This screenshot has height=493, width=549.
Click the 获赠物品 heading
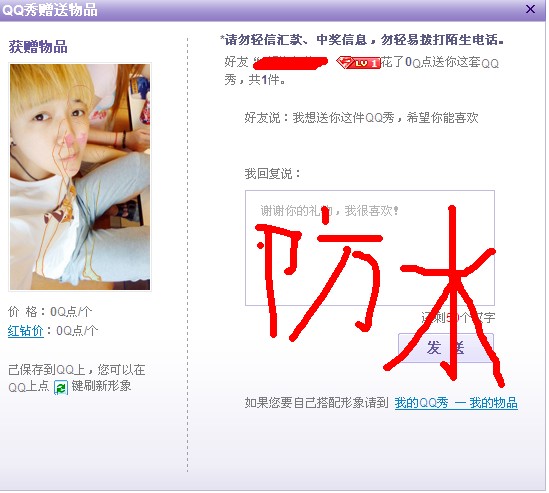tap(38, 47)
